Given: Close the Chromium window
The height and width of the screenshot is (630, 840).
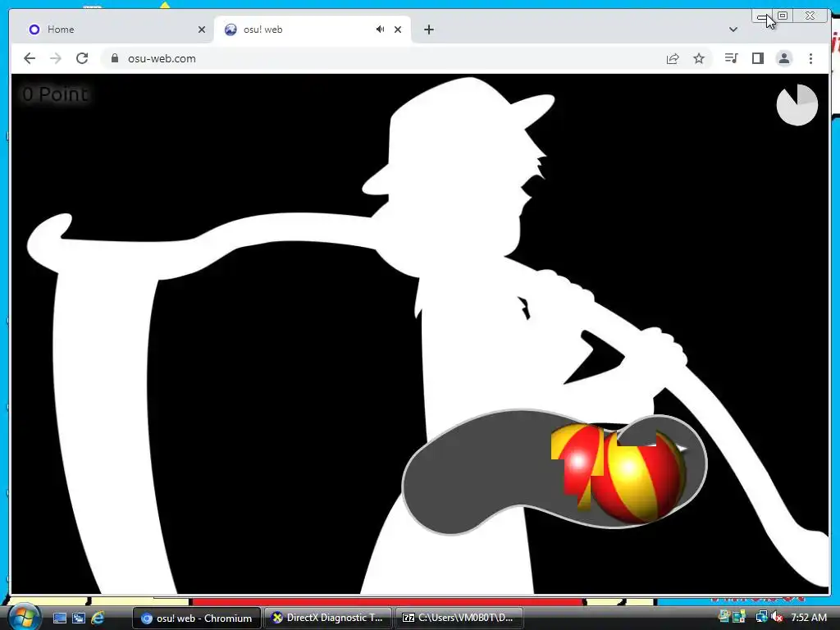Looking at the screenshot, I should (x=810, y=16).
